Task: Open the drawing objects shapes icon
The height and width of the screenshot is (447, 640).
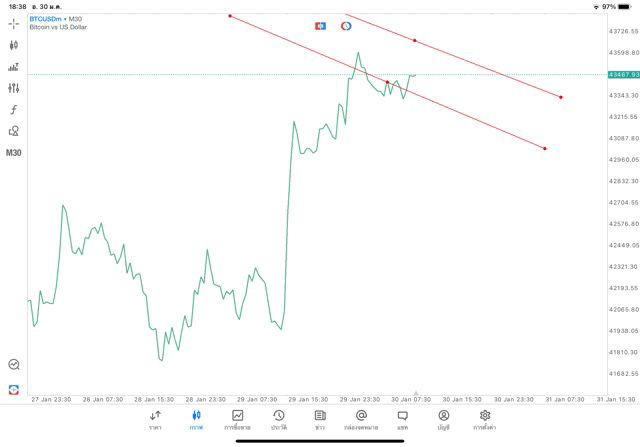Action: [x=14, y=131]
